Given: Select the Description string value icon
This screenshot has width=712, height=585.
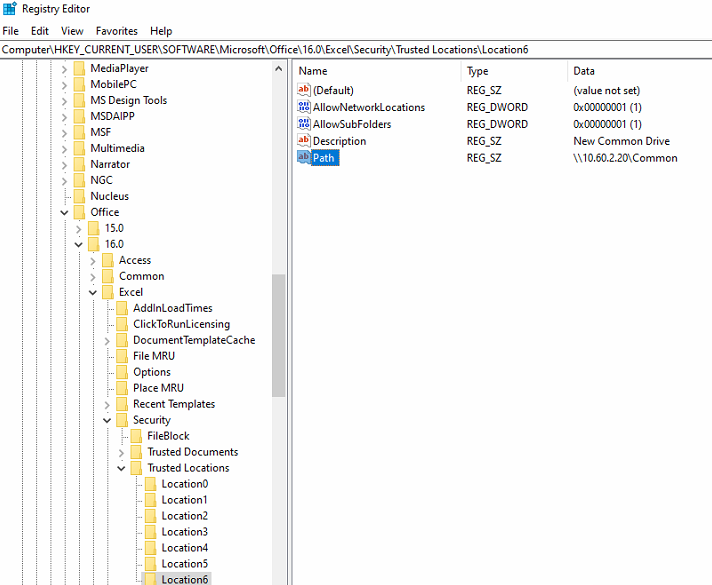Looking at the screenshot, I should pos(304,140).
